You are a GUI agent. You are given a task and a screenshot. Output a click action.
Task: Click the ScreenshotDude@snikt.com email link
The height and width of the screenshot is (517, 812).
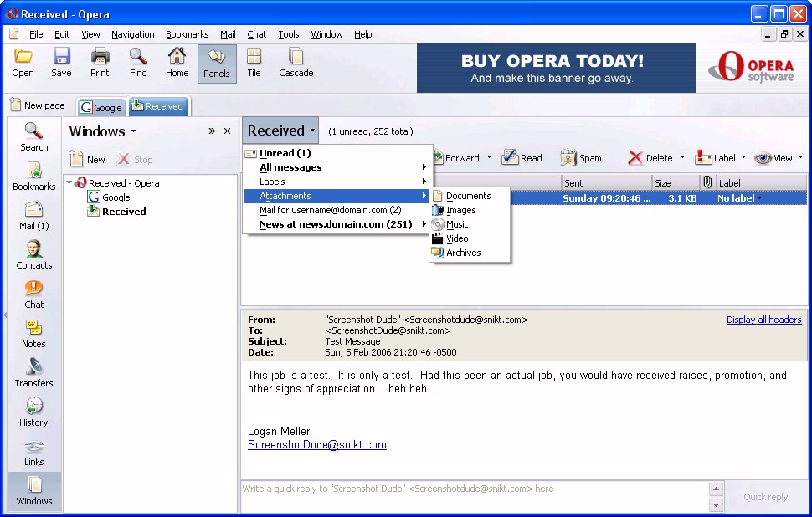tap(316, 445)
